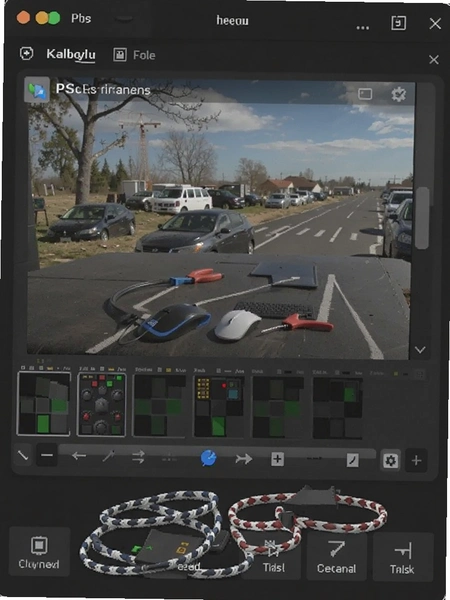Click the Cluyned button
The width and height of the screenshot is (450, 600).
pyautogui.click(x=39, y=551)
